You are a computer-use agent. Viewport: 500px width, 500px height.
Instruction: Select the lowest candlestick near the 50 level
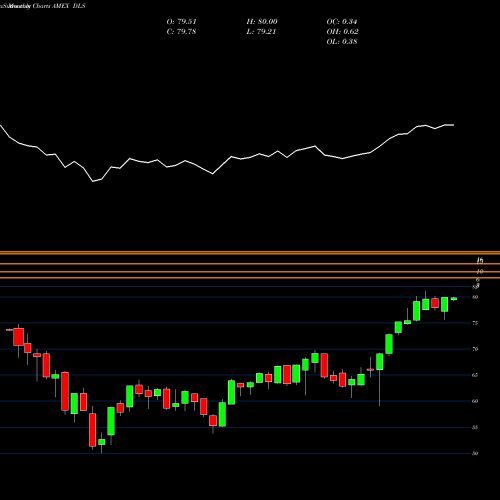click(x=102, y=442)
